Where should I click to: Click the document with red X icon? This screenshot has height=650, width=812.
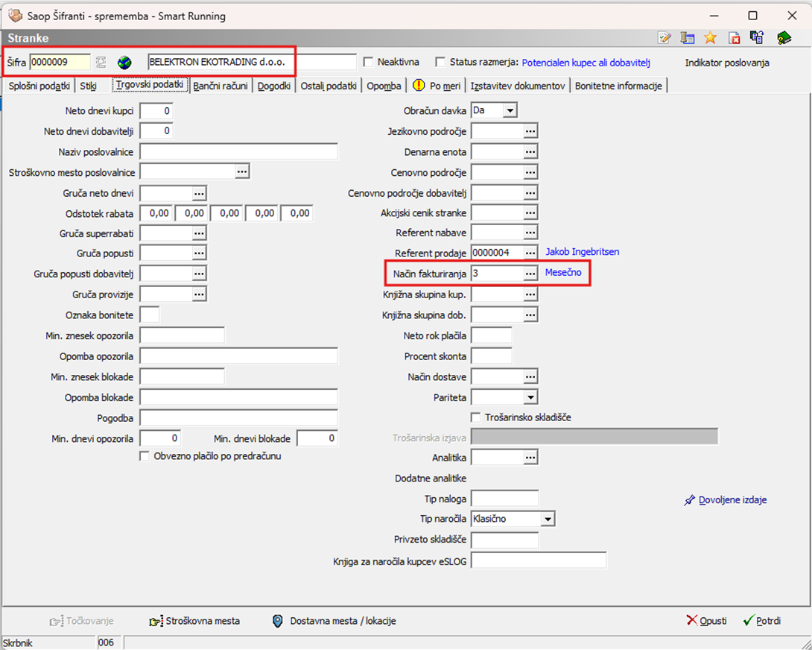pos(734,38)
